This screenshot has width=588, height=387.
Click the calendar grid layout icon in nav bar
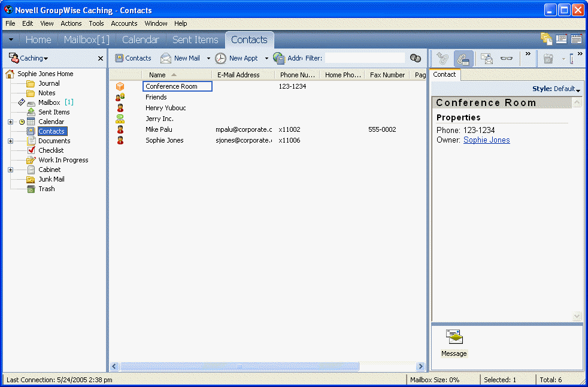click(x=576, y=39)
